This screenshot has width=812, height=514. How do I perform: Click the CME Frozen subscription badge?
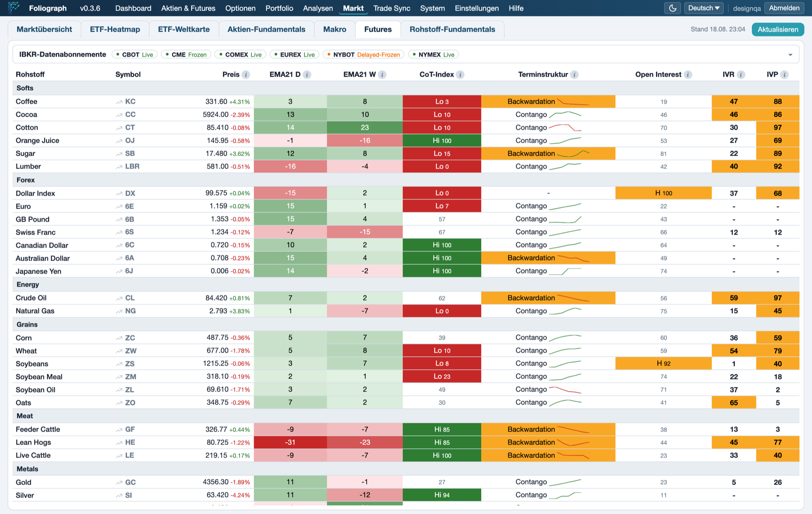tap(186, 55)
